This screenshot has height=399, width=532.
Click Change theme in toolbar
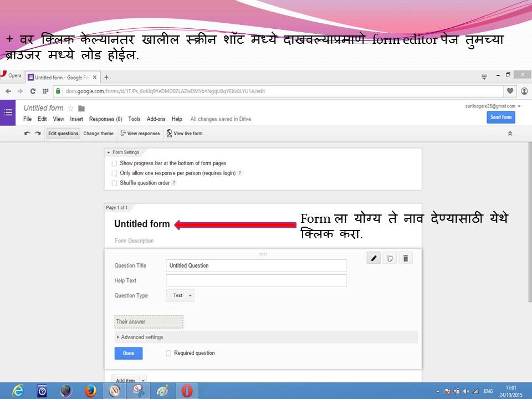point(99,134)
